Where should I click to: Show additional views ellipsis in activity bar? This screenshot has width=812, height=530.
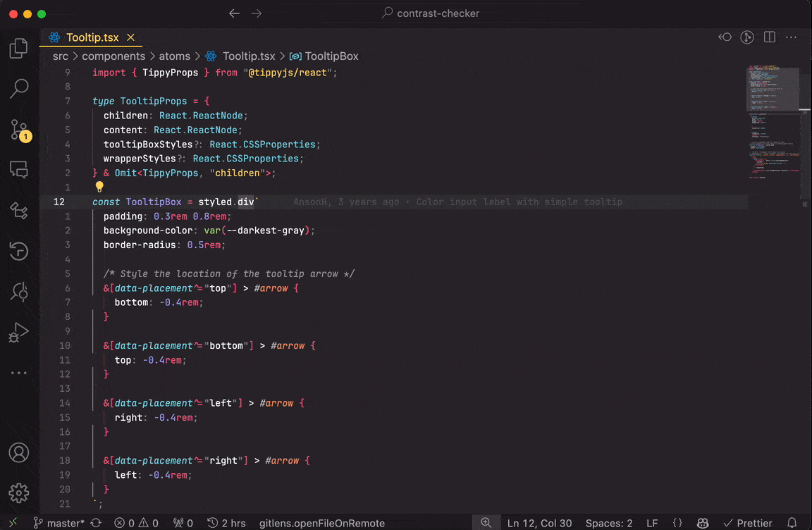click(x=19, y=373)
